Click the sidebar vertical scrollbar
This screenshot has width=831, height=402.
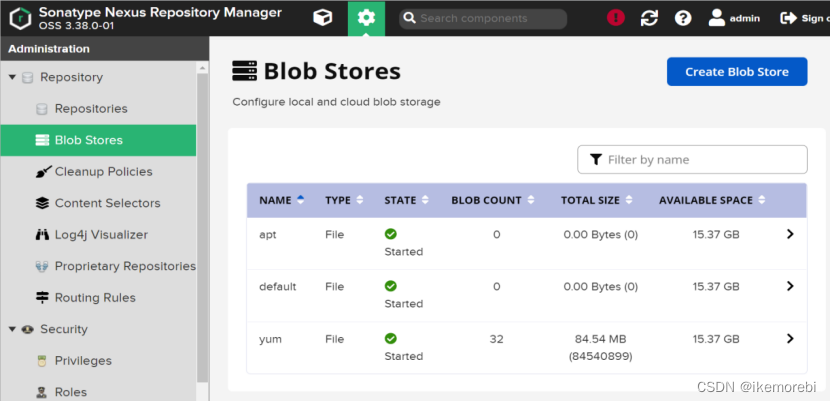point(202,228)
